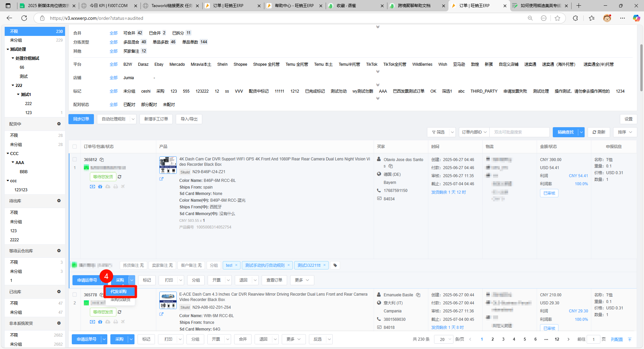
Task: Open 待出库 section settings gear
Action: pyautogui.click(x=59, y=201)
